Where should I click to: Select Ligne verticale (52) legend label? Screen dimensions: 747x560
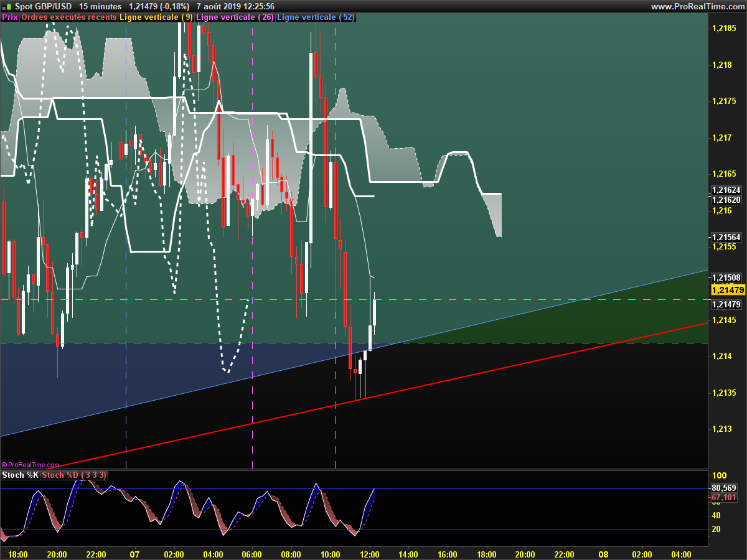coord(316,17)
